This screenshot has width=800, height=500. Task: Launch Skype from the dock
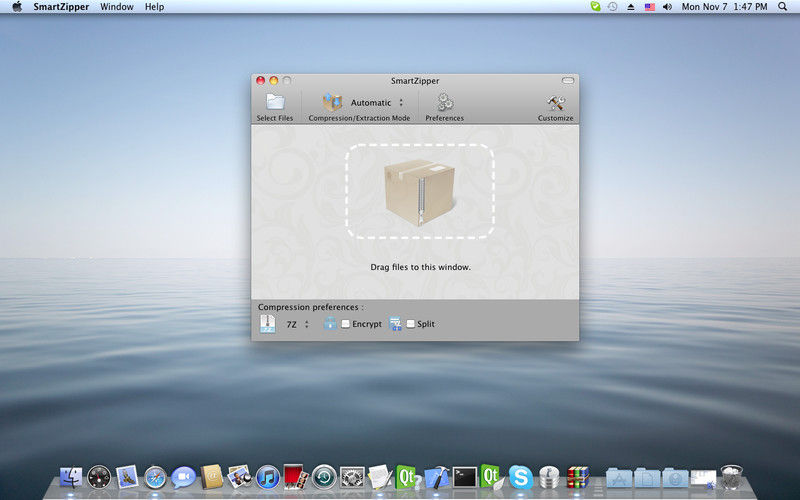tap(521, 478)
